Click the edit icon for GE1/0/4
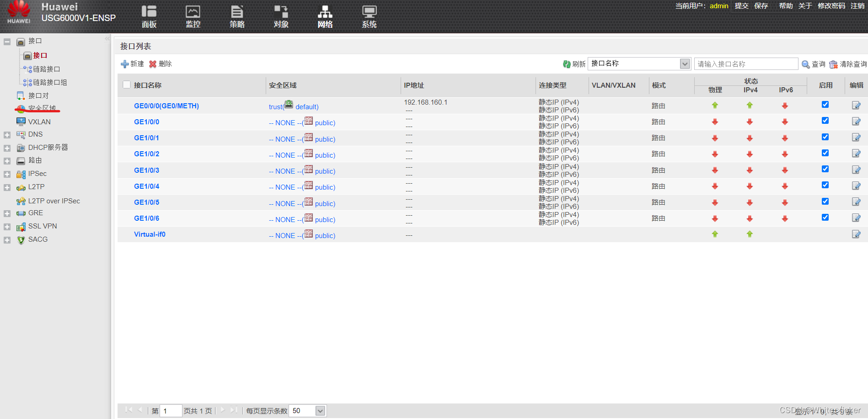The width and height of the screenshot is (868, 419). 856,186
